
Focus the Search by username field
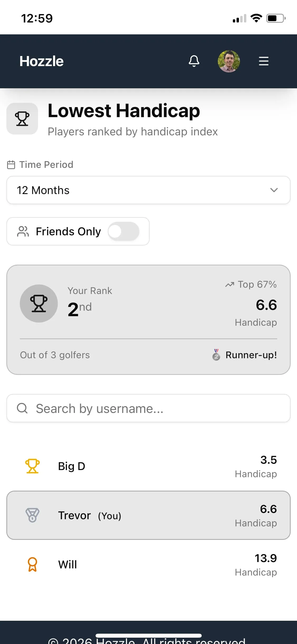click(x=148, y=408)
